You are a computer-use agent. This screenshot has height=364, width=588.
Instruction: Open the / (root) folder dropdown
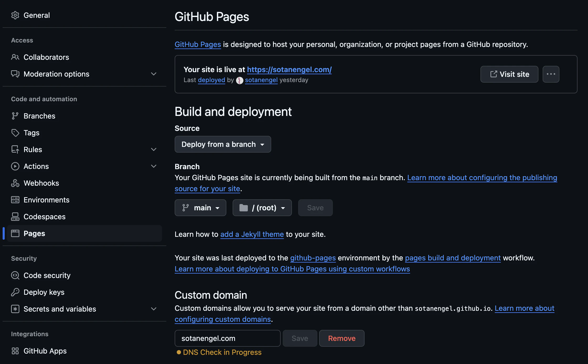(262, 208)
